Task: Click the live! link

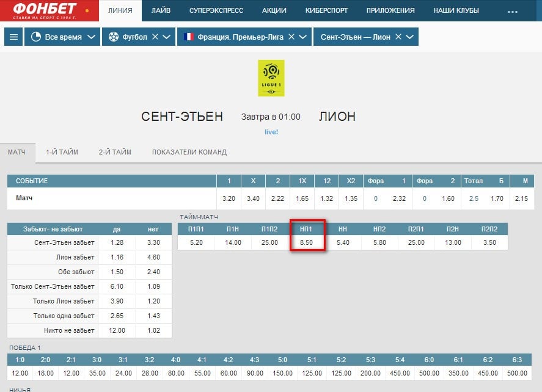Action: (x=271, y=132)
